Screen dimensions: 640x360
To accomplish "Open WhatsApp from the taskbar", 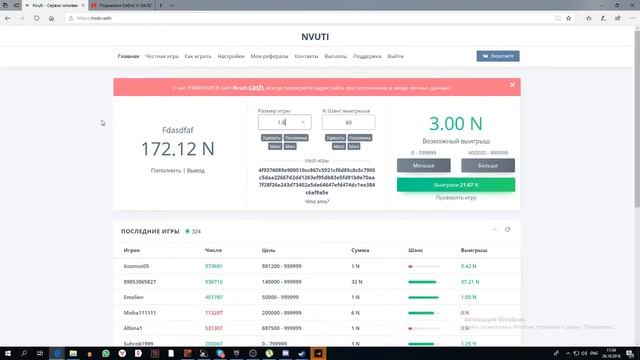I will [106, 353].
